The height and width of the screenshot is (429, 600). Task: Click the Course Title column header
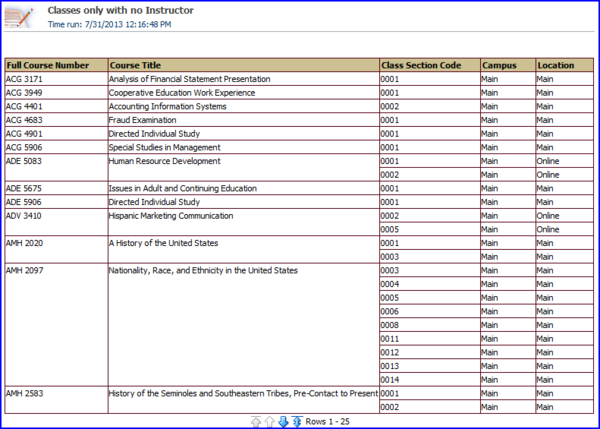(x=243, y=65)
